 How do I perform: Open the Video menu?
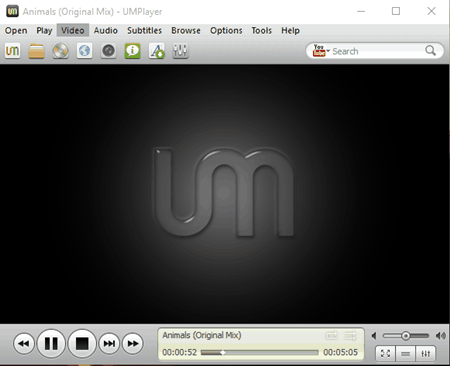click(73, 31)
